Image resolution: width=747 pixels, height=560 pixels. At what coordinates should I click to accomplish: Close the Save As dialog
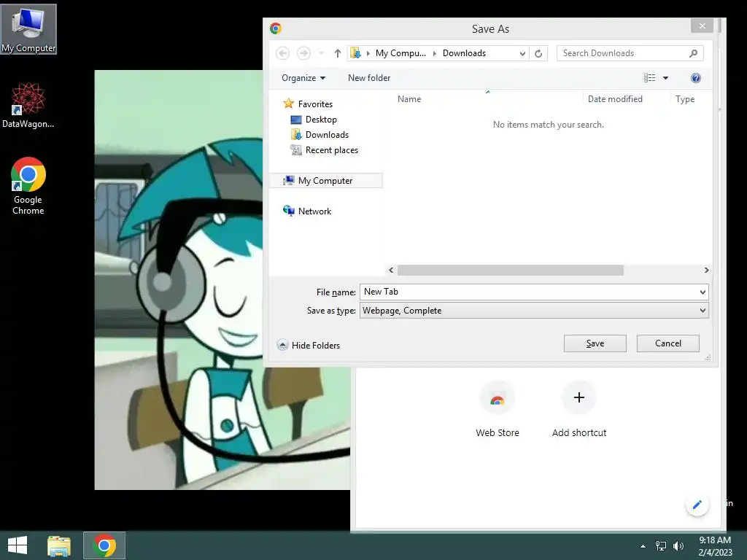703,26
